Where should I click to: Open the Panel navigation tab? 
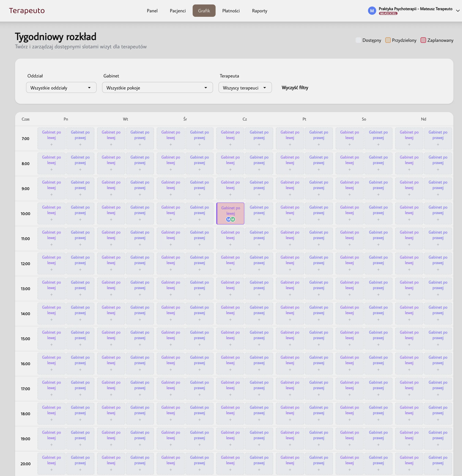coord(152,11)
